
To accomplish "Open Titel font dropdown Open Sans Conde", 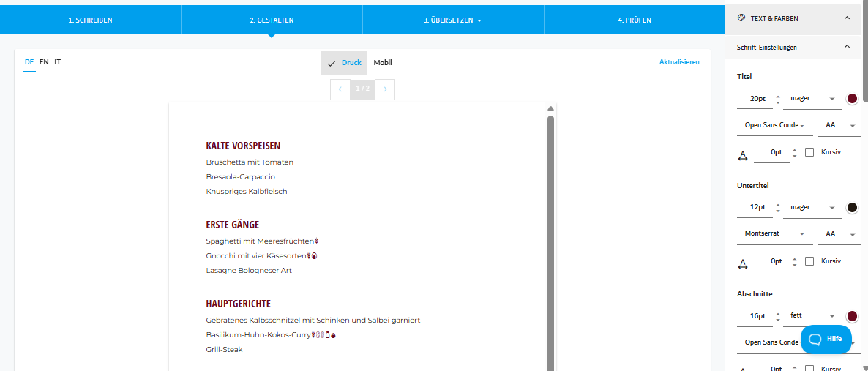I will (x=775, y=125).
